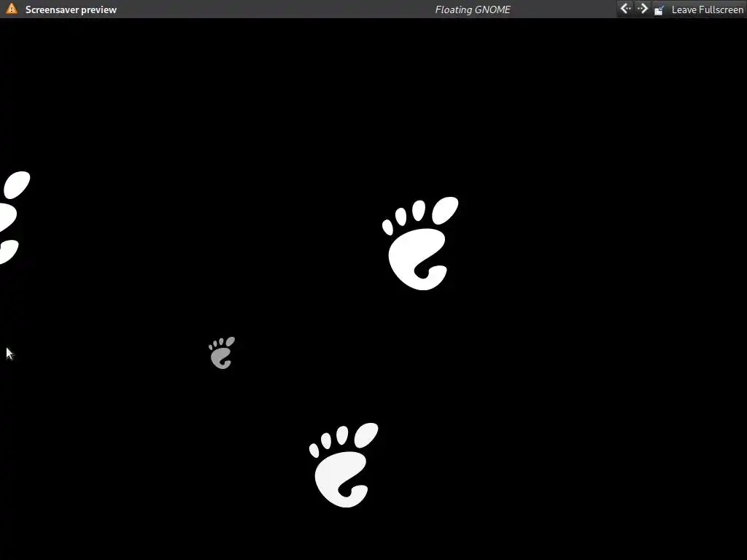Click the Floating GNOME theme title
Screen dimensions: 747x560
473,9
